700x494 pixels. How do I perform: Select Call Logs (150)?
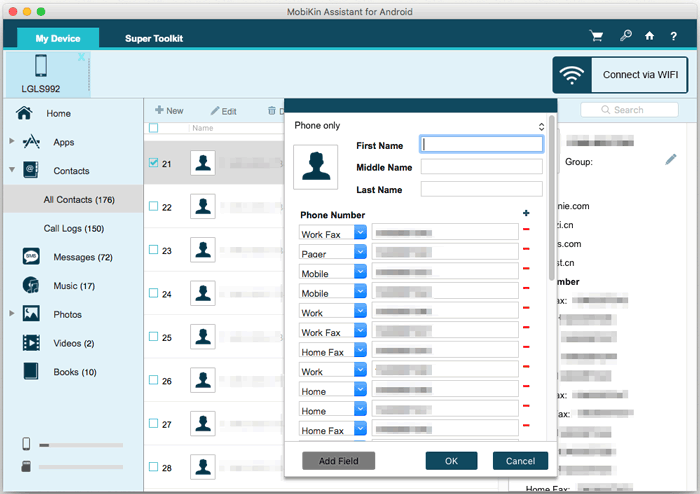[x=74, y=228]
